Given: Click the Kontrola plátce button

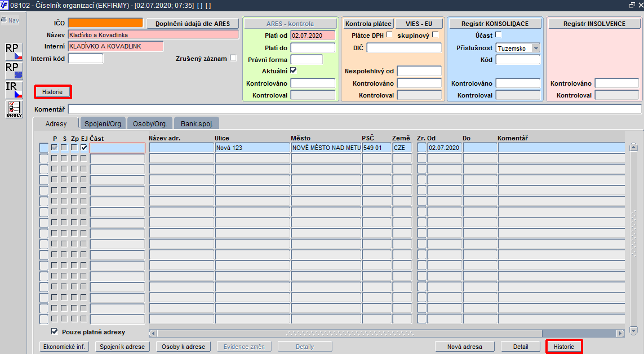Looking at the screenshot, I should click(368, 24).
